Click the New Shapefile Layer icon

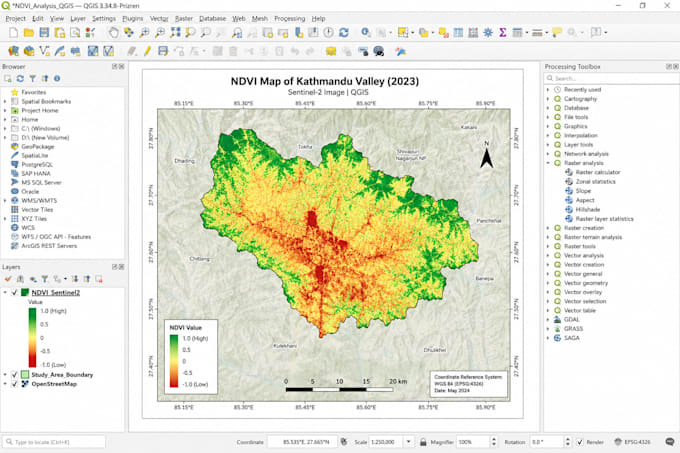point(44,51)
